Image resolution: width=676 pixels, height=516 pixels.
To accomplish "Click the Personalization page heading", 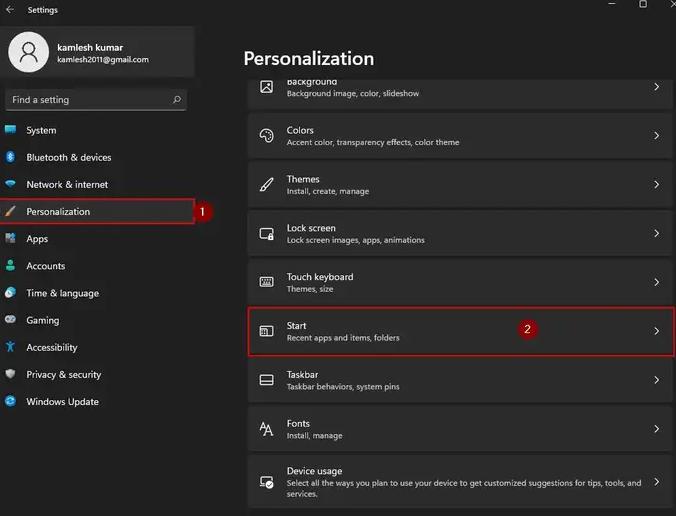I will click(309, 58).
